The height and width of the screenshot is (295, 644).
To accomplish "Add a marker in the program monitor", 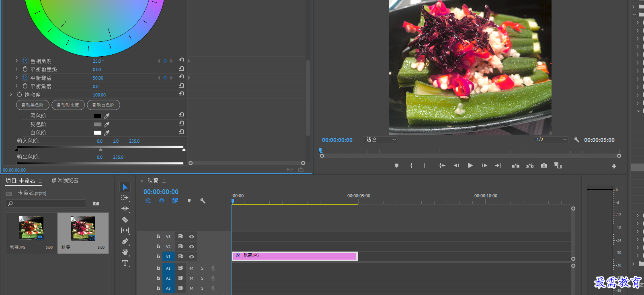I will tap(396, 166).
